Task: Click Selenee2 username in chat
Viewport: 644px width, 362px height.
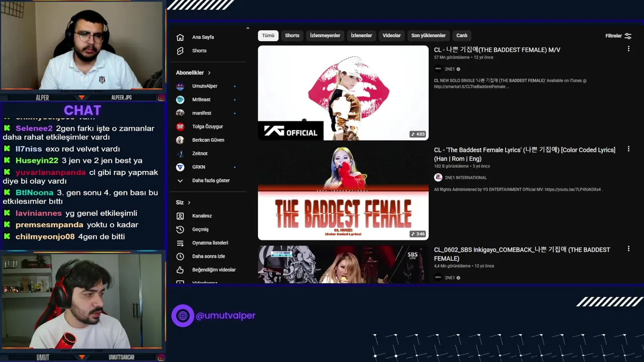Action: (34, 129)
